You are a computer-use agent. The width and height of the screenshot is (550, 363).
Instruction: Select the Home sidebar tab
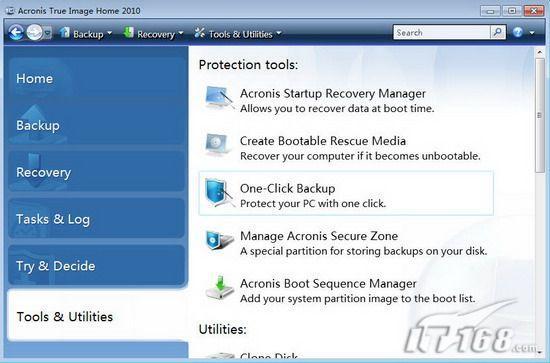click(x=96, y=78)
